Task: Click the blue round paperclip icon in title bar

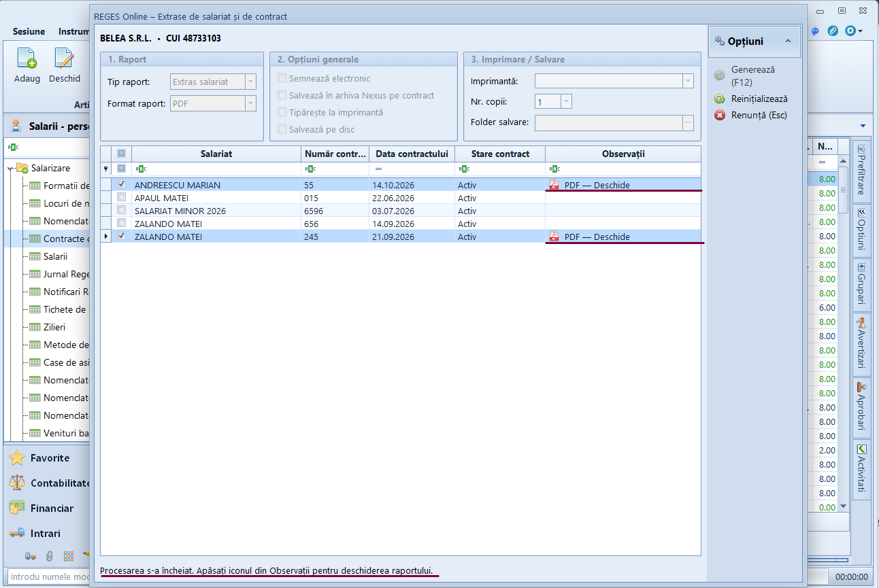Action: (833, 31)
